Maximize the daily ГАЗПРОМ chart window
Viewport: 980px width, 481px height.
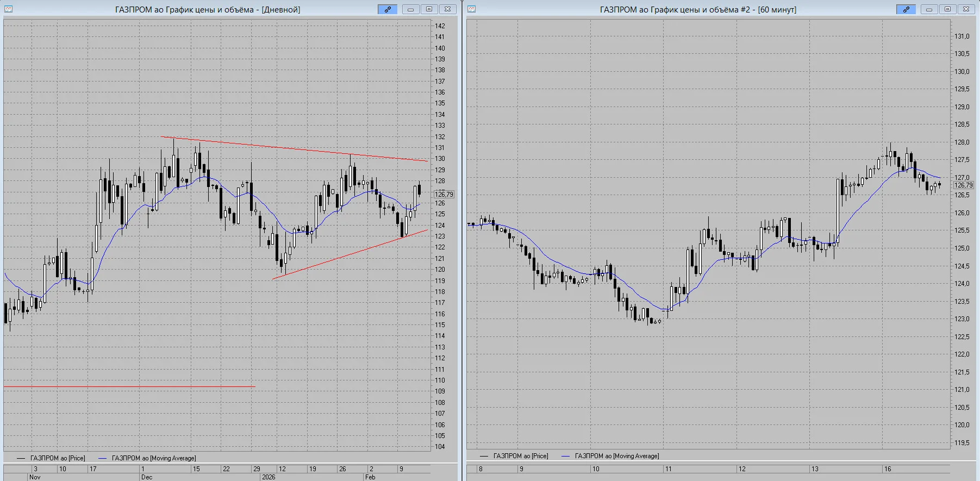point(429,9)
